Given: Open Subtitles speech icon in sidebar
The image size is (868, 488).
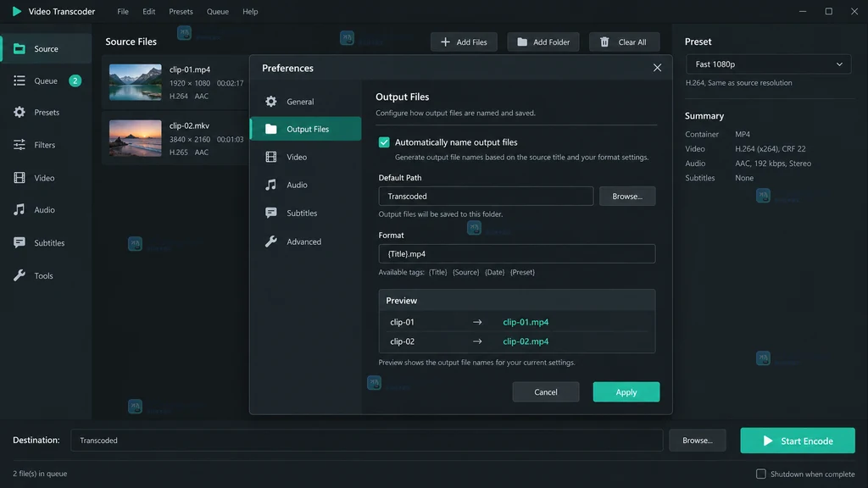Looking at the screenshot, I should pyautogui.click(x=19, y=243).
